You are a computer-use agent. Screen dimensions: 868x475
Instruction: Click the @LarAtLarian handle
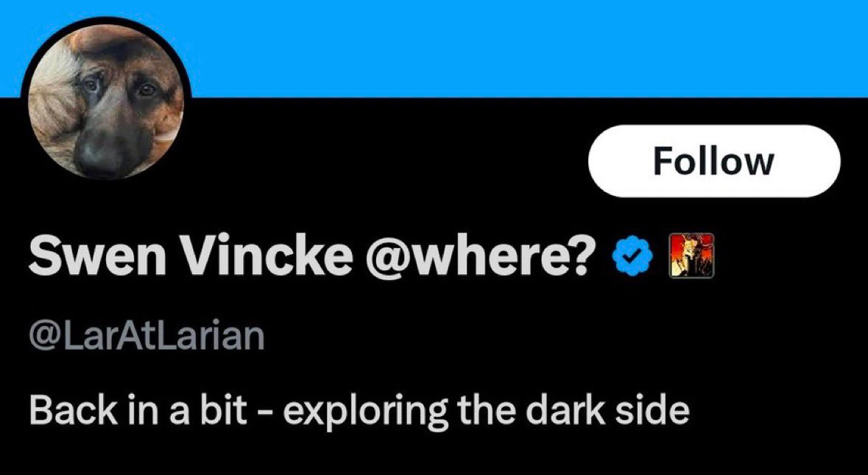click(x=146, y=336)
